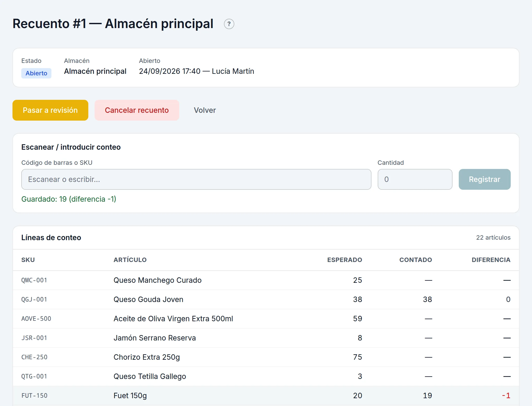Click the SKU column header
The width and height of the screenshot is (532, 406).
point(28,260)
